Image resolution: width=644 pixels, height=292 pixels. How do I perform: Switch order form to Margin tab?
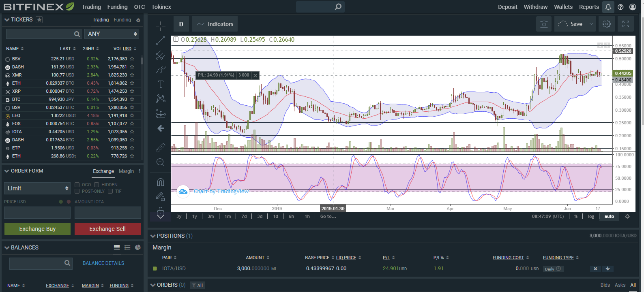pyautogui.click(x=126, y=171)
